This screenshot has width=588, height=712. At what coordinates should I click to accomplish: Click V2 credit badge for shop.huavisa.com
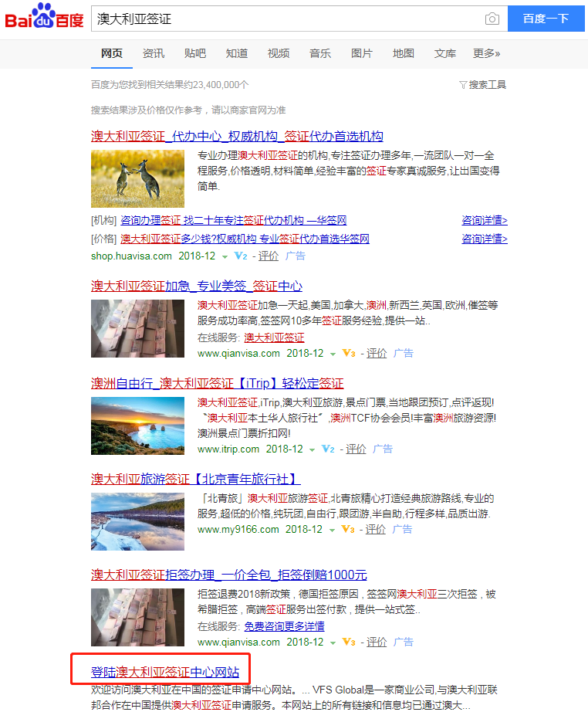pyautogui.click(x=241, y=256)
